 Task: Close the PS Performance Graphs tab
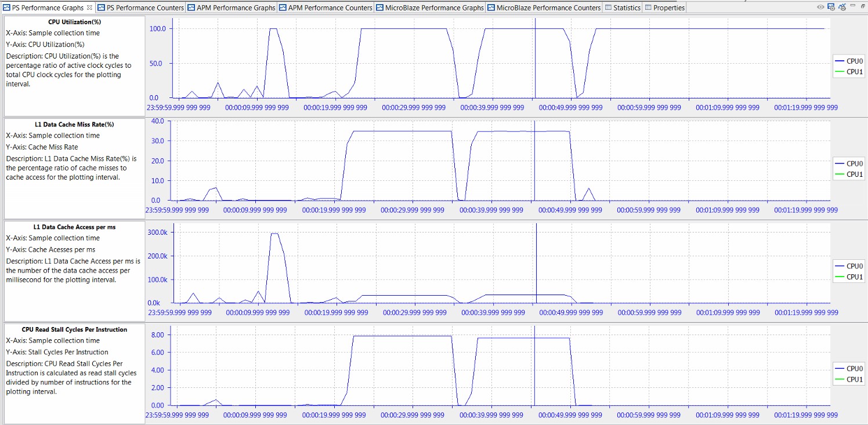point(89,8)
